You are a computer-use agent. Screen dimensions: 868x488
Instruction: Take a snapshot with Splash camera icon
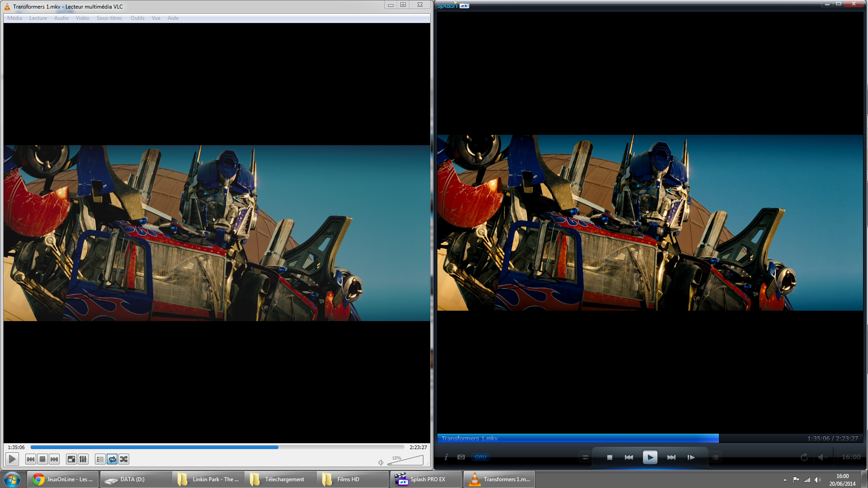click(x=461, y=457)
